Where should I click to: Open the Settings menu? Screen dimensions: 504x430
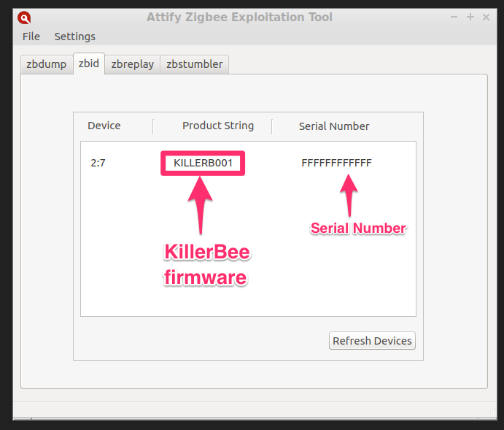coord(75,37)
